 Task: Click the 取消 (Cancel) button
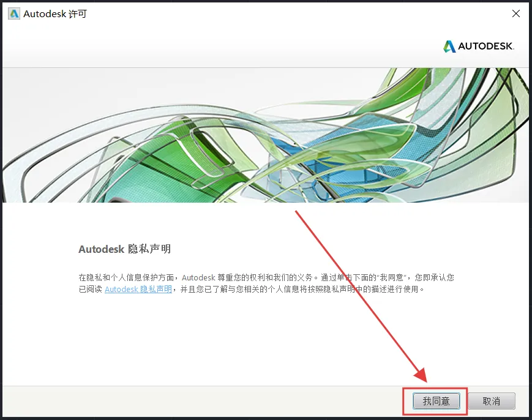tap(491, 401)
